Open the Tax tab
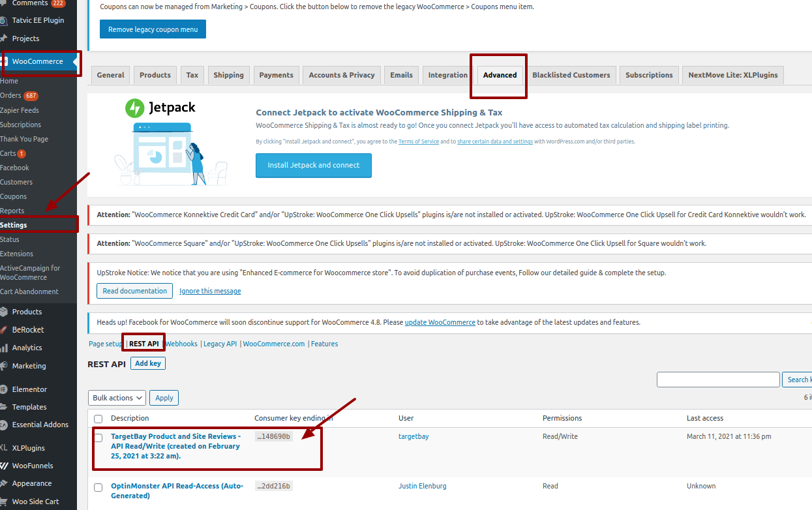 (x=192, y=75)
